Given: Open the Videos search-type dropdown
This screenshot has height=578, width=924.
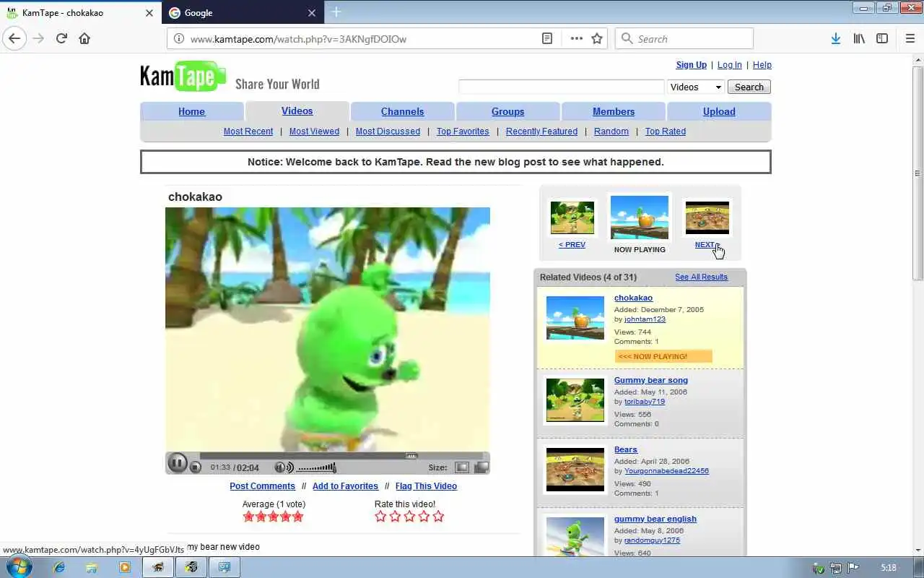Looking at the screenshot, I should [x=695, y=87].
